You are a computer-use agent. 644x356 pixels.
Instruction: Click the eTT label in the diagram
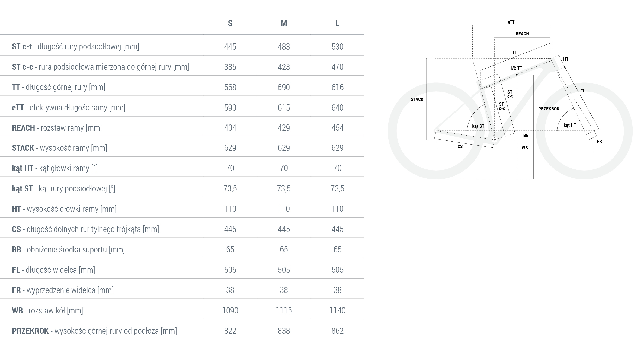coord(511,22)
